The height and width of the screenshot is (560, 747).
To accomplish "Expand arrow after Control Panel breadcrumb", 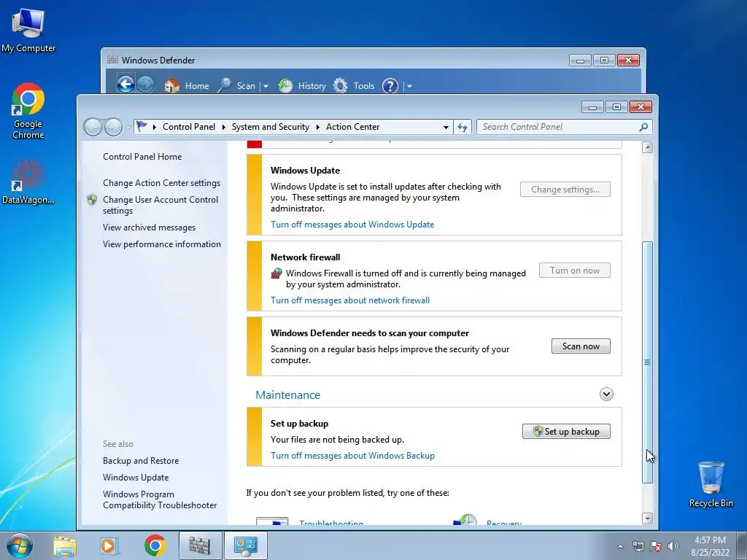I will [x=223, y=127].
